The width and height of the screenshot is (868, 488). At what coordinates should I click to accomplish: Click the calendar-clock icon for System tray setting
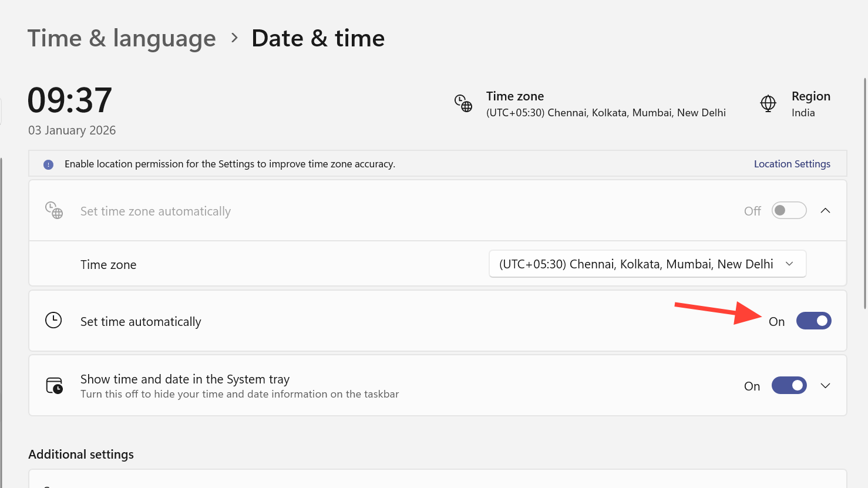[x=54, y=386]
